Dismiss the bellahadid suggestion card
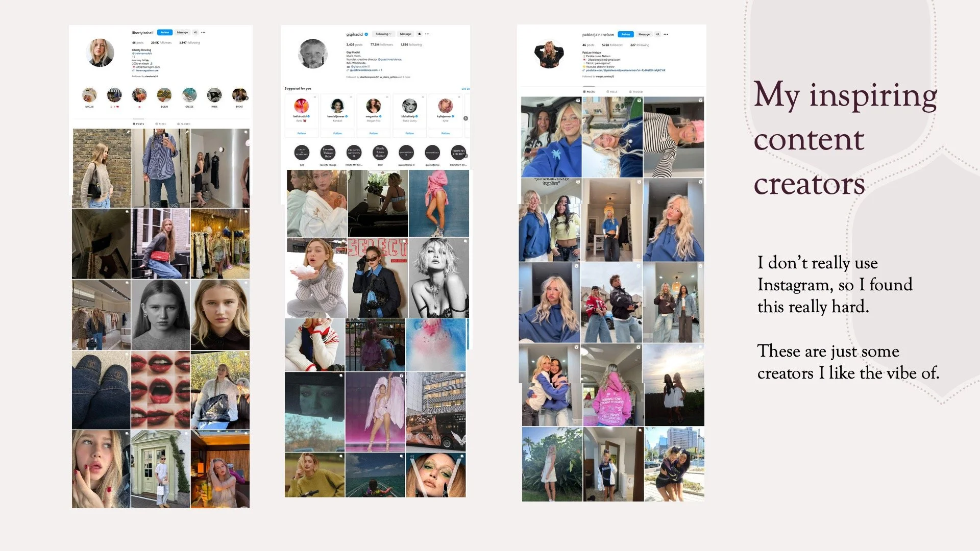This screenshot has height=551, width=980. coord(315,97)
